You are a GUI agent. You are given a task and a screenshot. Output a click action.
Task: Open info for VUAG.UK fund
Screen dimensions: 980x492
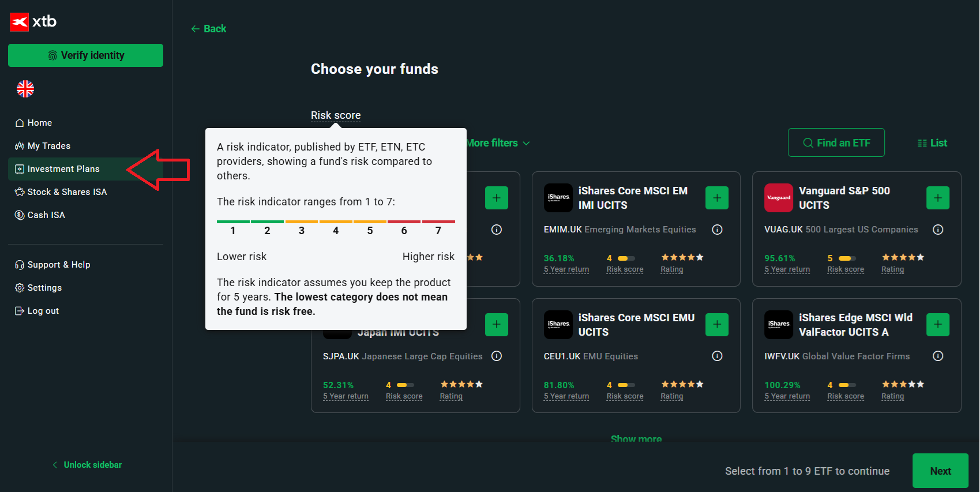point(938,230)
